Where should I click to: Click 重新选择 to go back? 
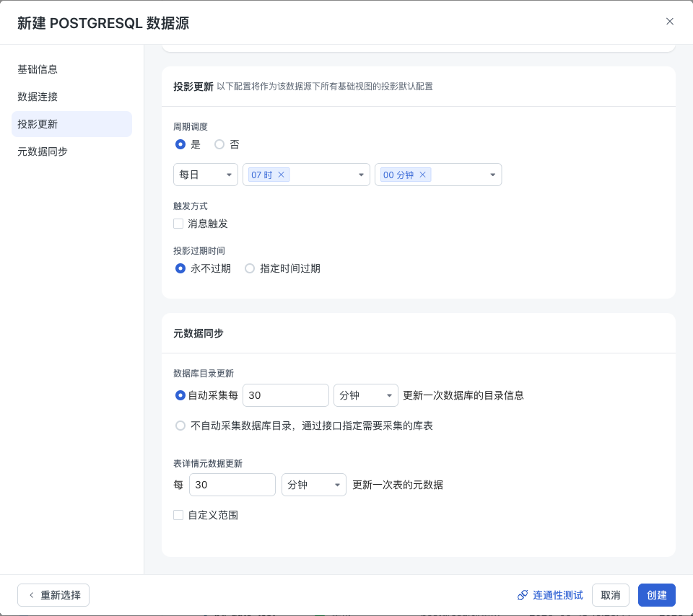(x=53, y=595)
